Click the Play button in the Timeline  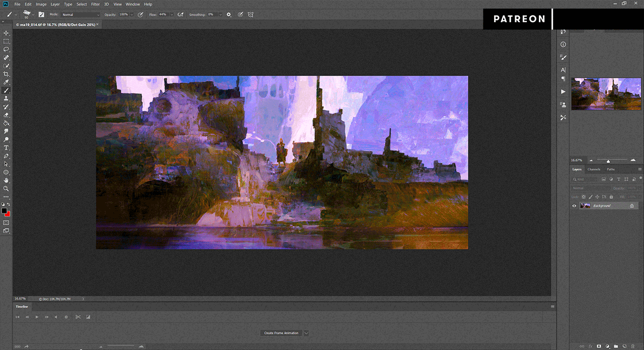(37, 317)
